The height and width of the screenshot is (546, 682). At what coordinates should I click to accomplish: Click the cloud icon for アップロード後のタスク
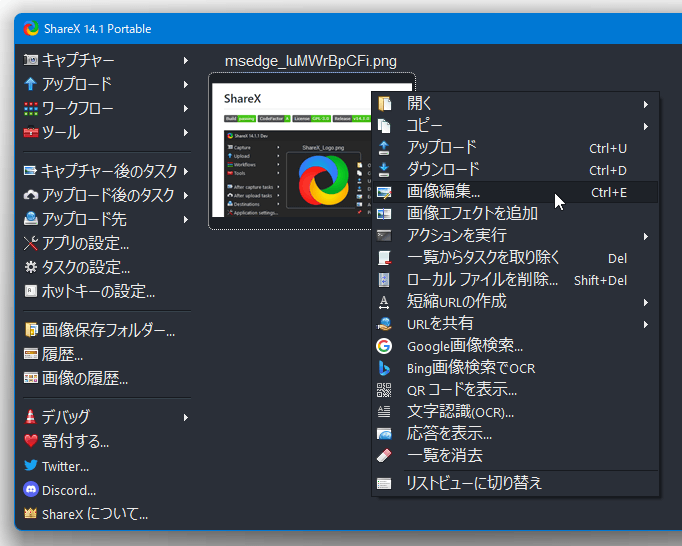[31, 195]
